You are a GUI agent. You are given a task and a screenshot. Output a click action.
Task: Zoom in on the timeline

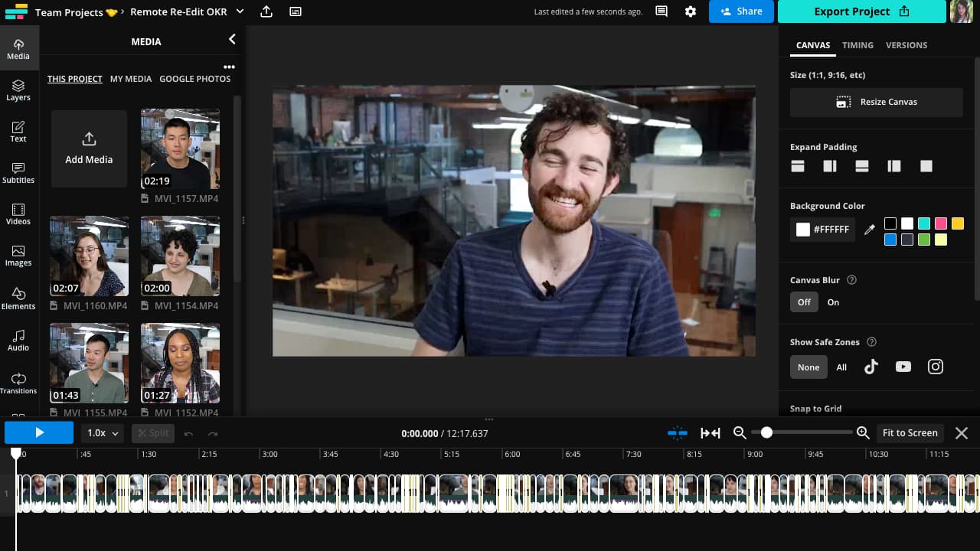coord(863,433)
